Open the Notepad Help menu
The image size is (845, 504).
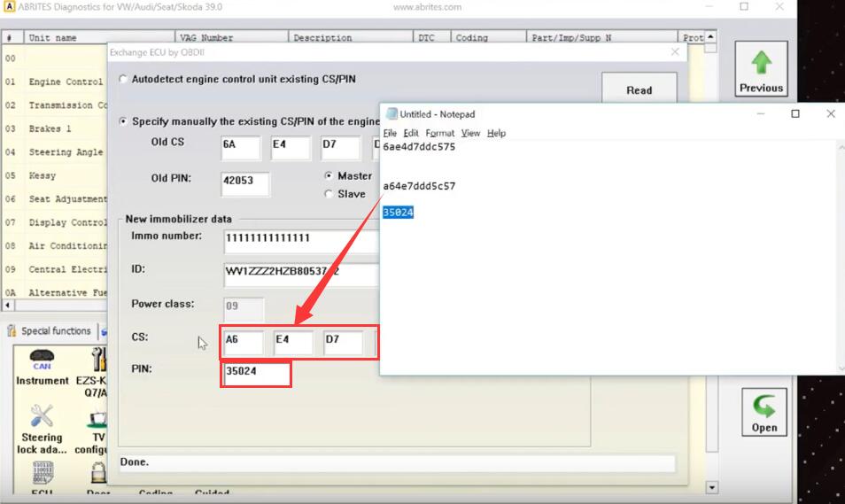pos(496,133)
